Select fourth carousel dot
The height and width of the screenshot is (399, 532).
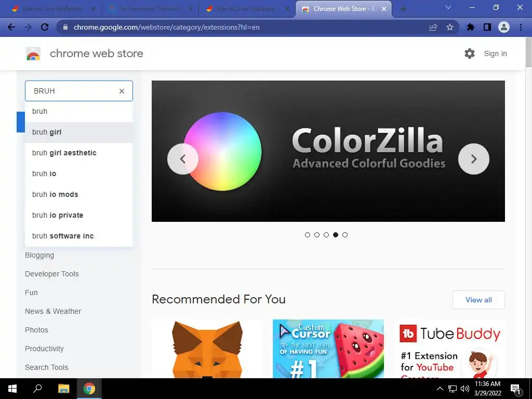pyautogui.click(x=336, y=235)
